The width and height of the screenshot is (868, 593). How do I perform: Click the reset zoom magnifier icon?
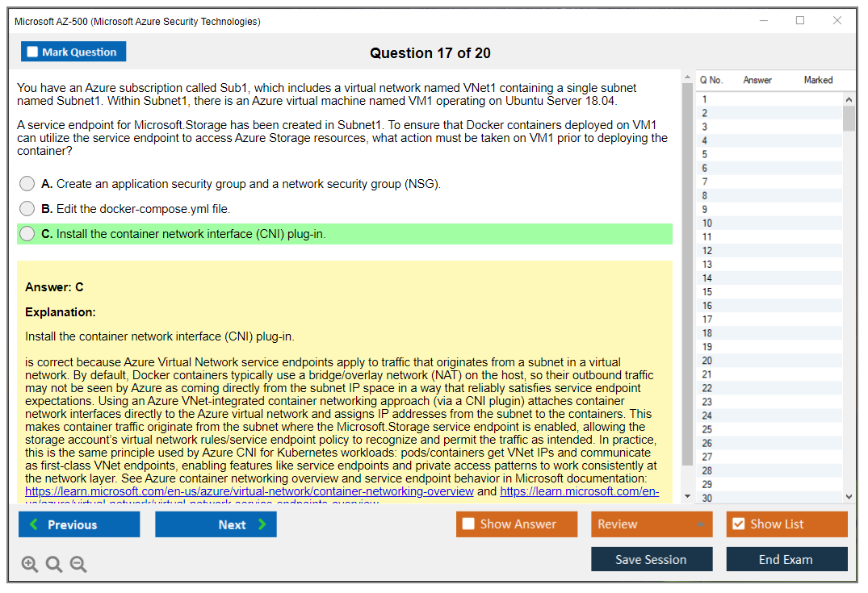pyautogui.click(x=54, y=565)
